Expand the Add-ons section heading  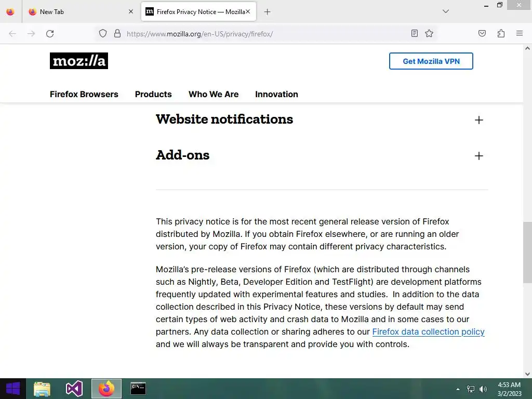[182, 155]
